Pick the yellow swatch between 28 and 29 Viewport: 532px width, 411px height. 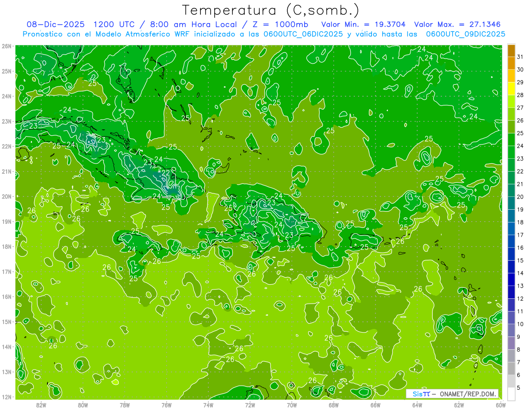point(511,89)
